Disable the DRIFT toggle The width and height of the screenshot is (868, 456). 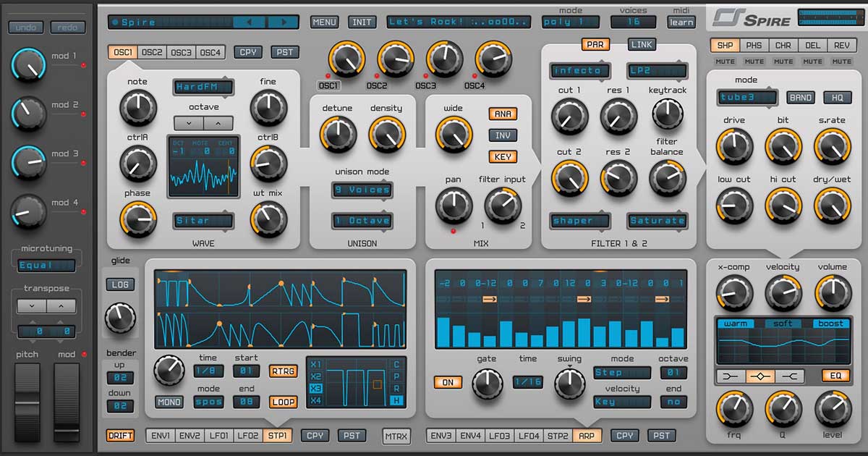pyautogui.click(x=120, y=436)
